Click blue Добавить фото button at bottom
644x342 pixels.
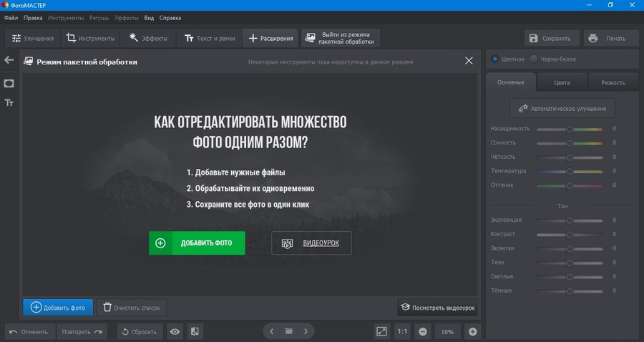(x=58, y=308)
